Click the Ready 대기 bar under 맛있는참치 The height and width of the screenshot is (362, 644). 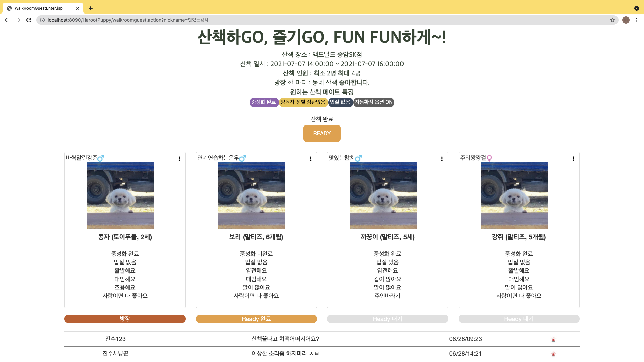pos(387,319)
